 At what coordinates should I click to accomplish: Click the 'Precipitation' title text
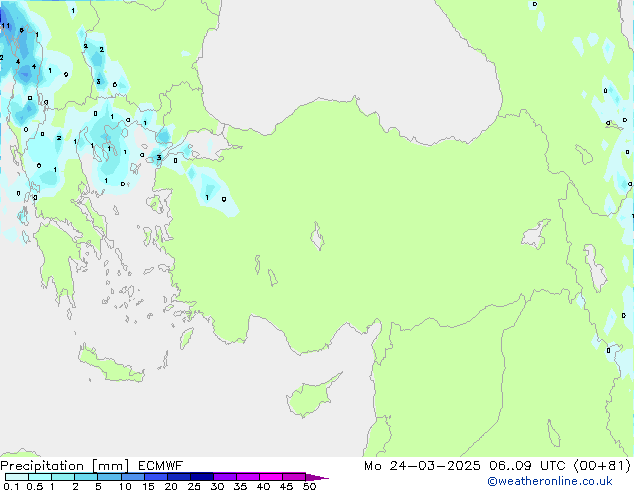tap(42, 466)
